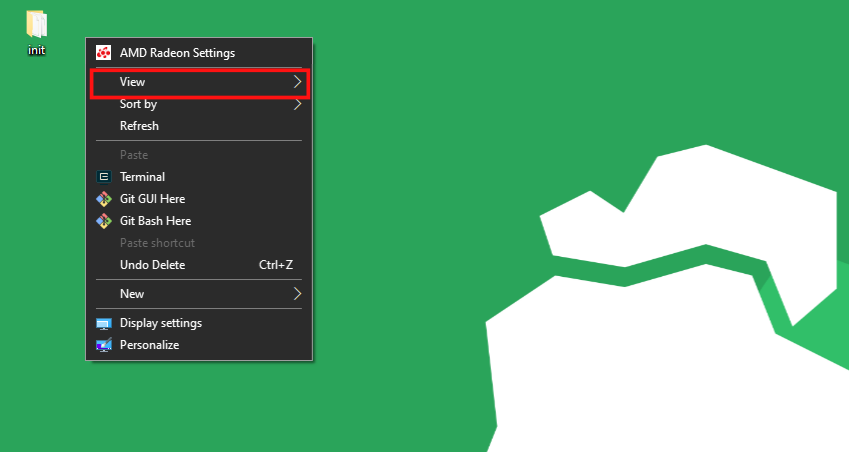The height and width of the screenshot is (452, 849).
Task: Open the Sort by menu entry
Action: click(x=199, y=104)
